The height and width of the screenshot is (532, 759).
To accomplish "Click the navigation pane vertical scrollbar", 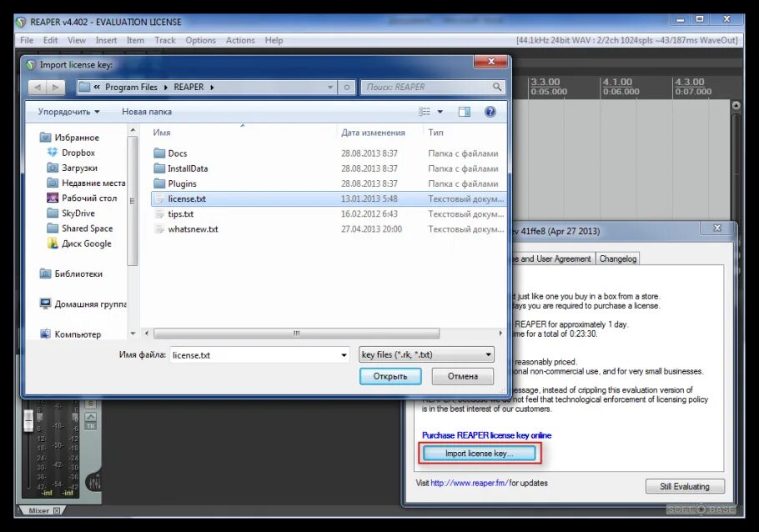I will (132, 201).
